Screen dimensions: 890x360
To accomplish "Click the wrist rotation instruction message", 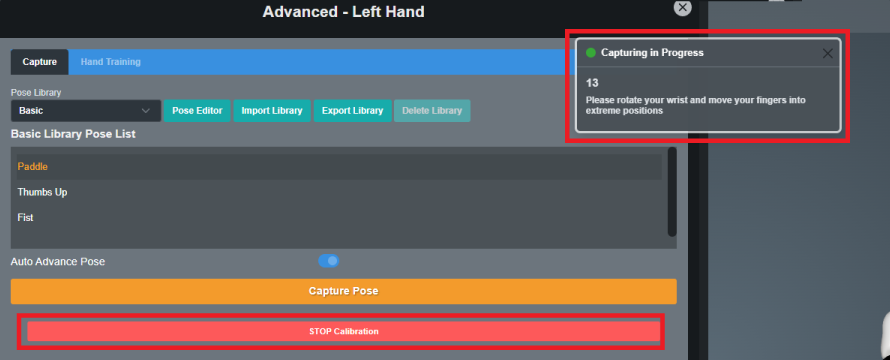I will pos(695,106).
